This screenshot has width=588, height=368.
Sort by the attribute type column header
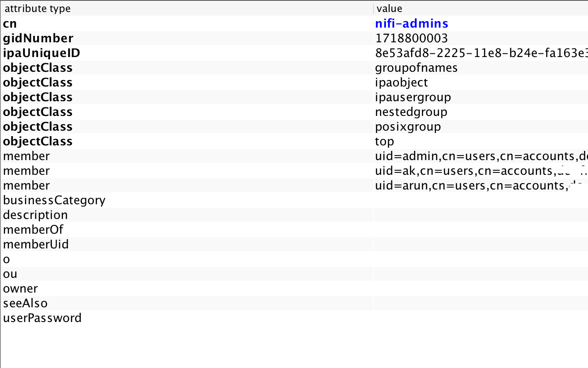[x=38, y=8]
